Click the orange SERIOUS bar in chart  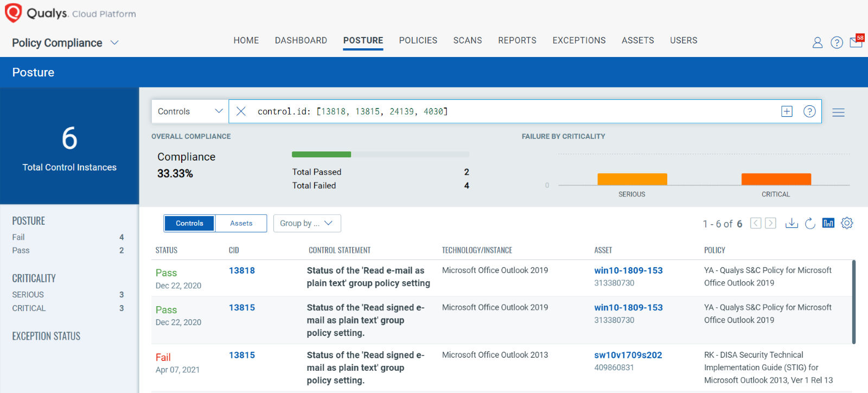click(632, 179)
